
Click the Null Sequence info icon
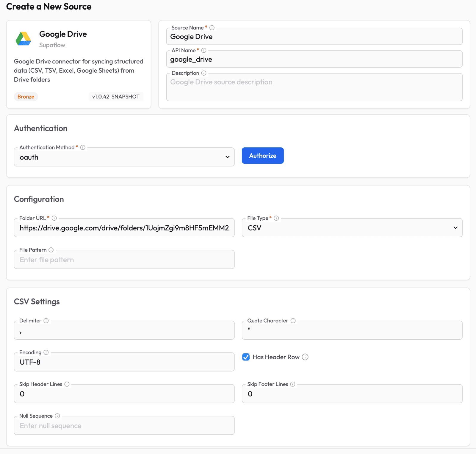57,416
